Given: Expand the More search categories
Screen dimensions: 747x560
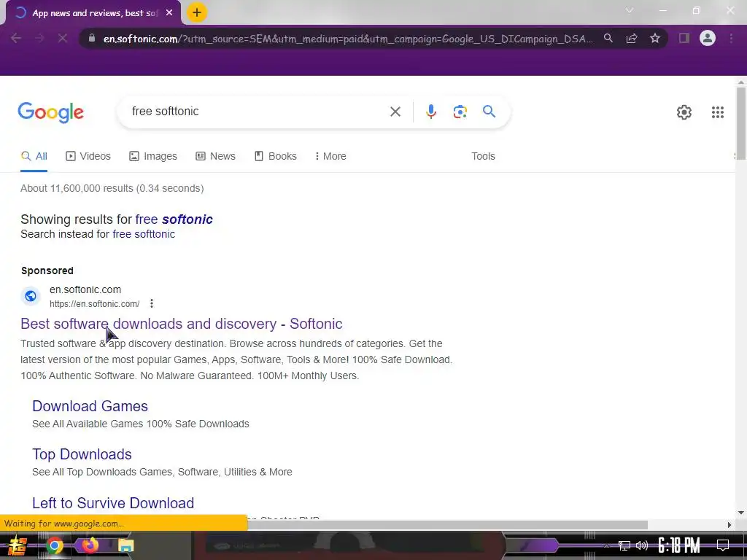Looking at the screenshot, I should tap(330, 156).
